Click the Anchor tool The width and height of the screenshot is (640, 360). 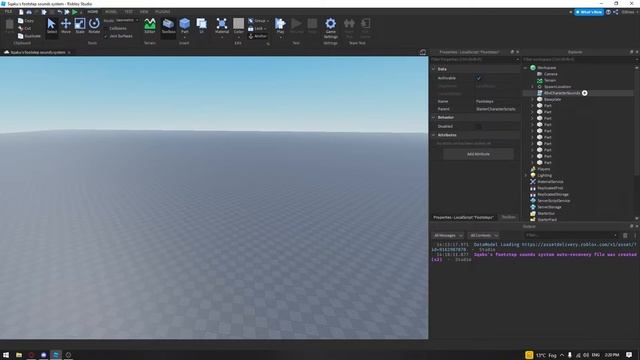tap(258, 36)
